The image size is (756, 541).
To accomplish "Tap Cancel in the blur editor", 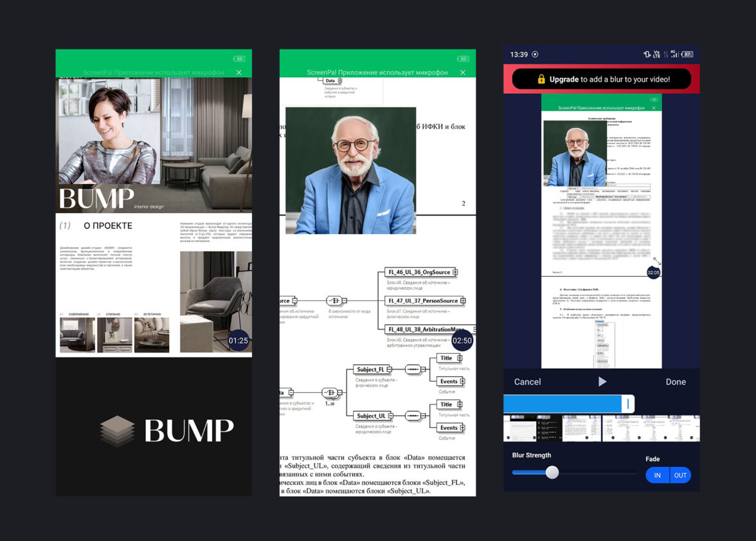I will click(527, 381).
